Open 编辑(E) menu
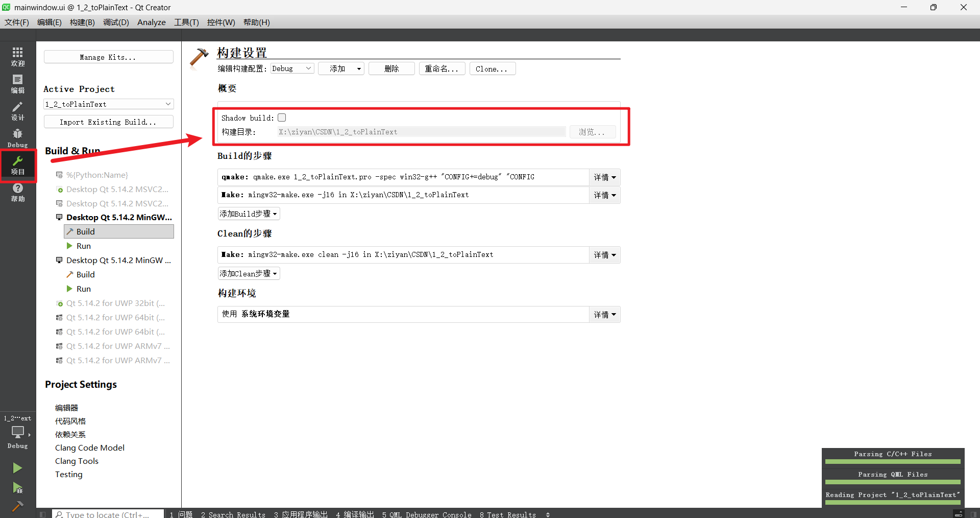 pyautogui.click(x=50, y=22)
